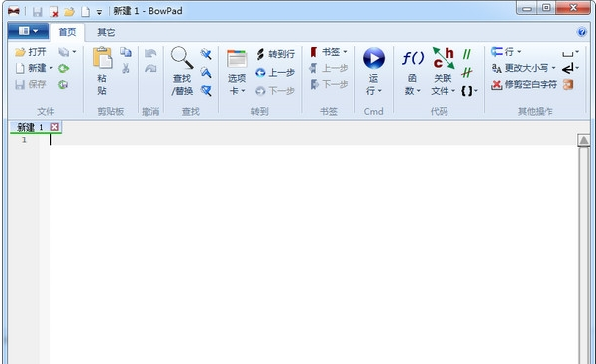Click 上一步 previous bookmark in 书签 group

pos(329,68)
